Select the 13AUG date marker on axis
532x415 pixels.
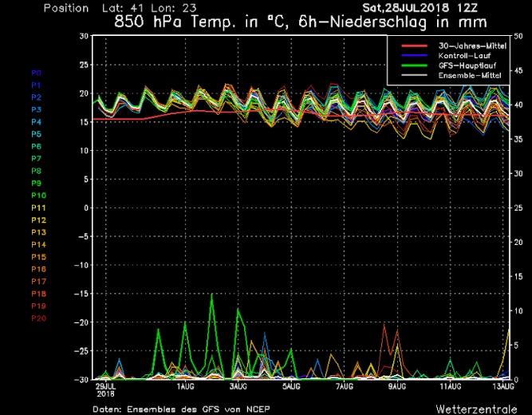502,386
